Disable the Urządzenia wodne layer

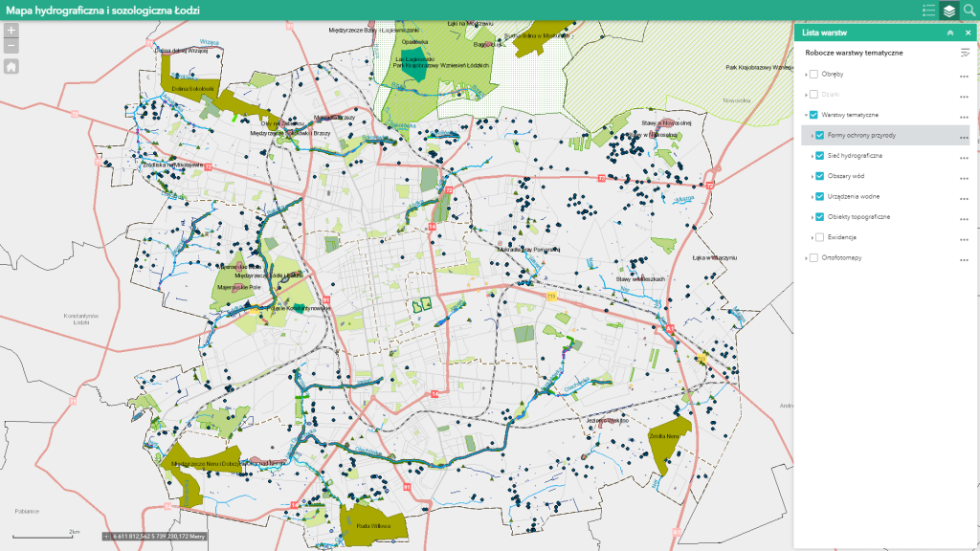pyautogui.click(x=820, y=196)
